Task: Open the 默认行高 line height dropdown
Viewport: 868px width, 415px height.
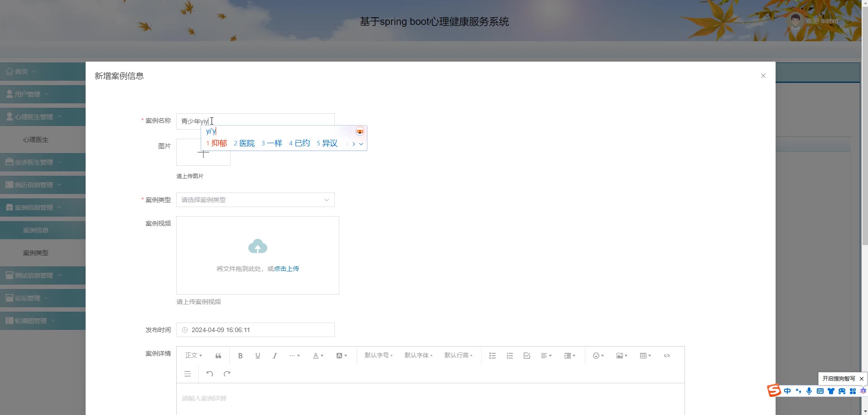Action: point(458,356)
